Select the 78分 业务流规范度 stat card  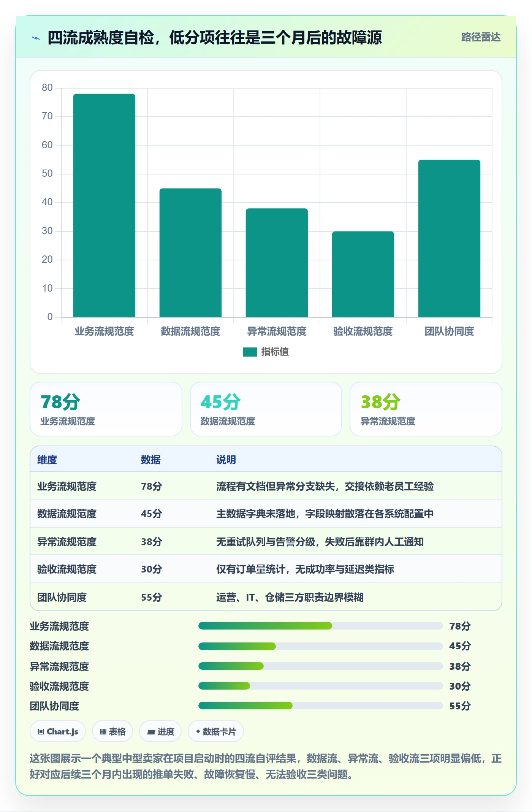106,409
